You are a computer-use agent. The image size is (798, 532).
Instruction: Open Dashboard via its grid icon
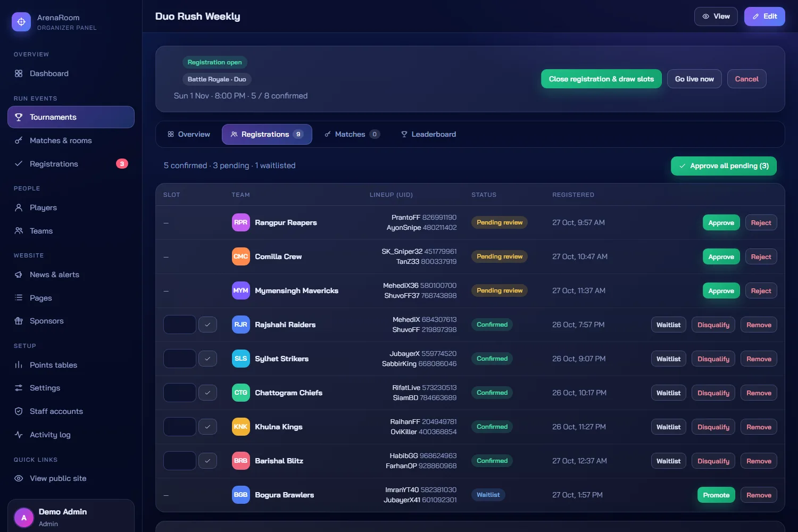click(x=19, y=73)
